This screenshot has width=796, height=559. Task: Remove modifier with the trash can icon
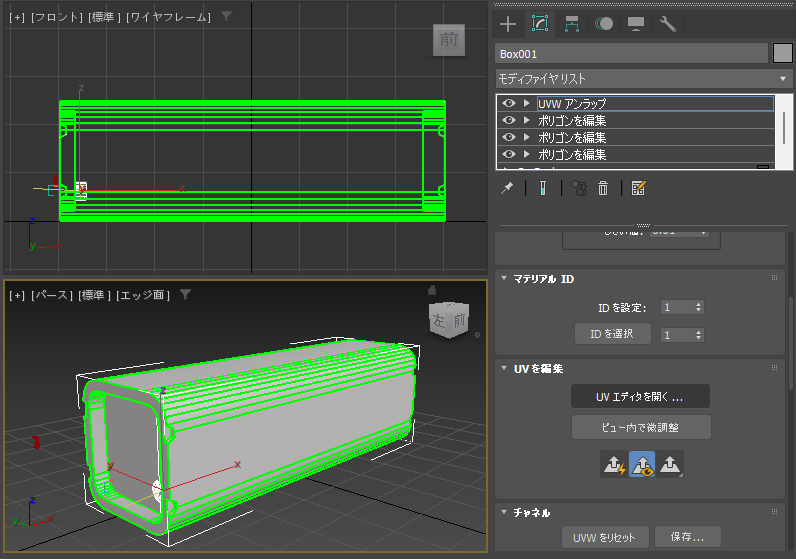(603, 188)
